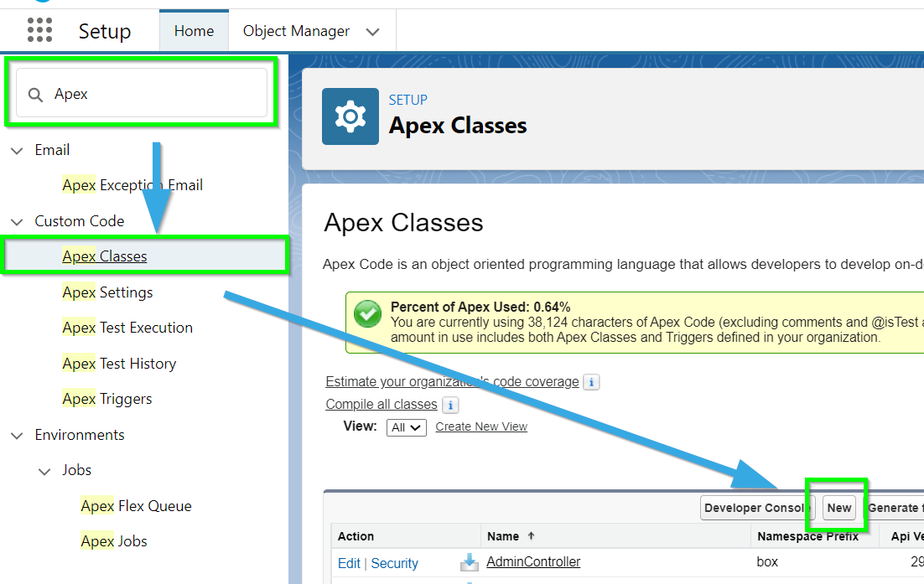Collapse the Jobs subsection chevron
Viewport: 924px width, 584px height.
(44, 471)
